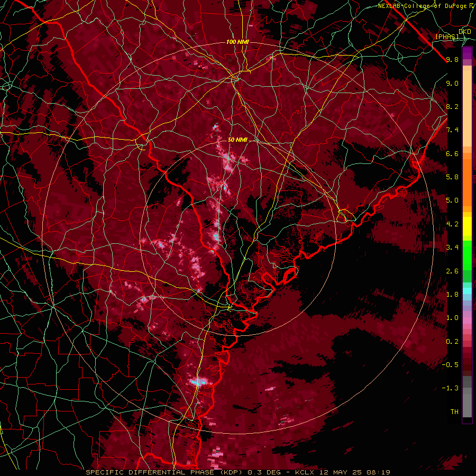Click the '12 MAY 25' date in caption
The image size is (476, 476).
340,472
